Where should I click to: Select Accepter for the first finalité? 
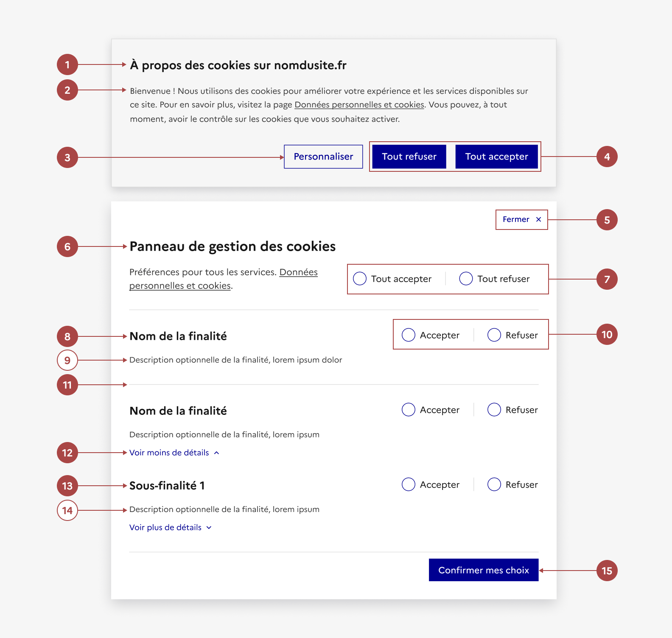(409, 335)
